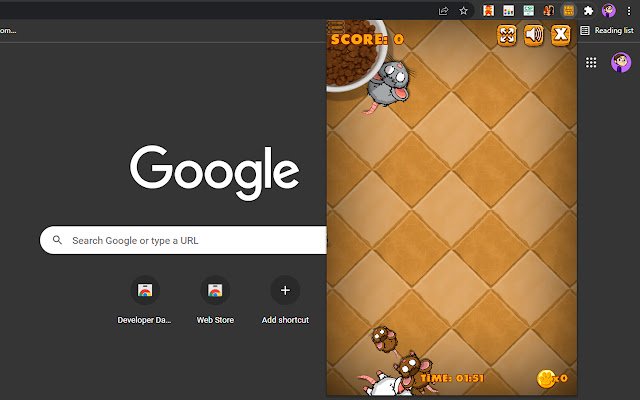The height and width of the screenshot is (400, 640).
Task: Toggle fullscreen in the mouse game
Action: [507, 35]
